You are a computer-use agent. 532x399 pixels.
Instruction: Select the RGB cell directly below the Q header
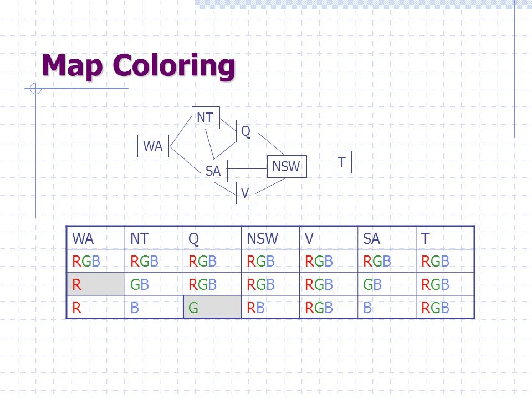click(212, 261)
